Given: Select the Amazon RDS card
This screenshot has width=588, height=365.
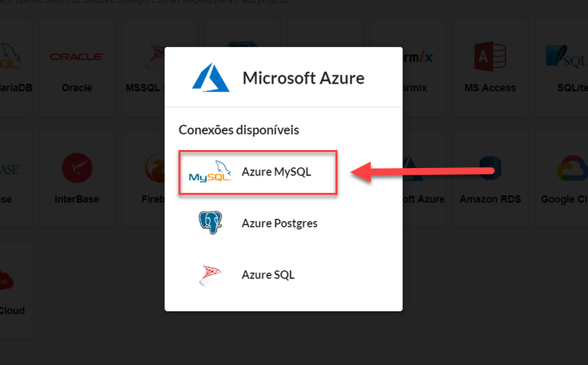Looking at the screenshot, I should point(490,179).
